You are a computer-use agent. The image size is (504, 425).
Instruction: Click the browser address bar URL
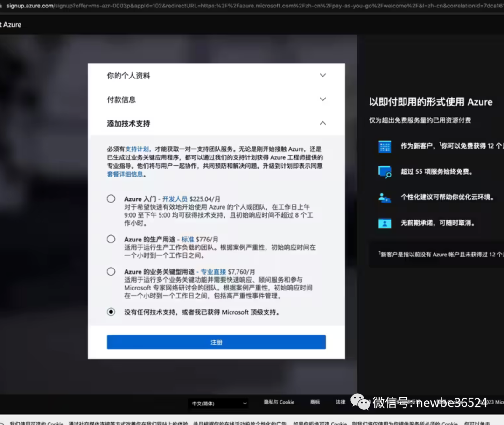coord(255,6)
